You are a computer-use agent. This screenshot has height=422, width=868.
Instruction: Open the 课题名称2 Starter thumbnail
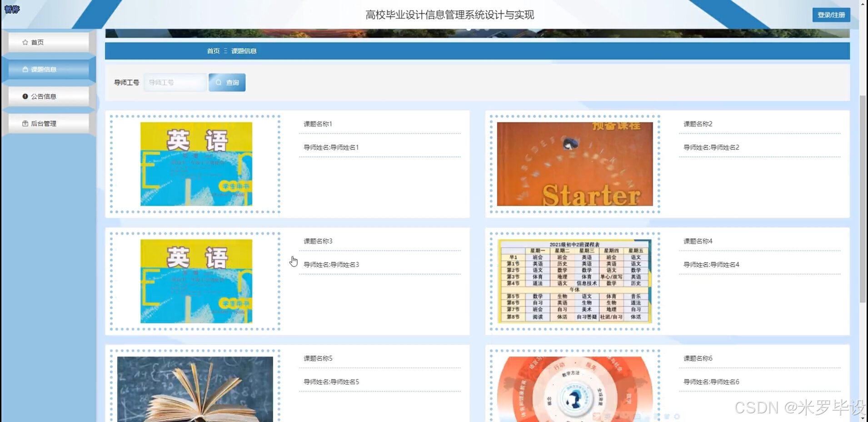click(x=575, y=164)
